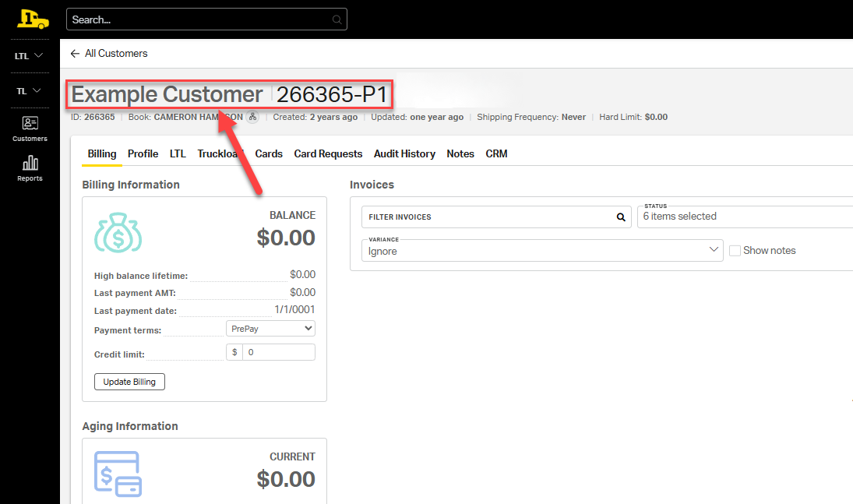Click the Created: 2 years ago text
The image size is (853, 504).
[315, 117]
